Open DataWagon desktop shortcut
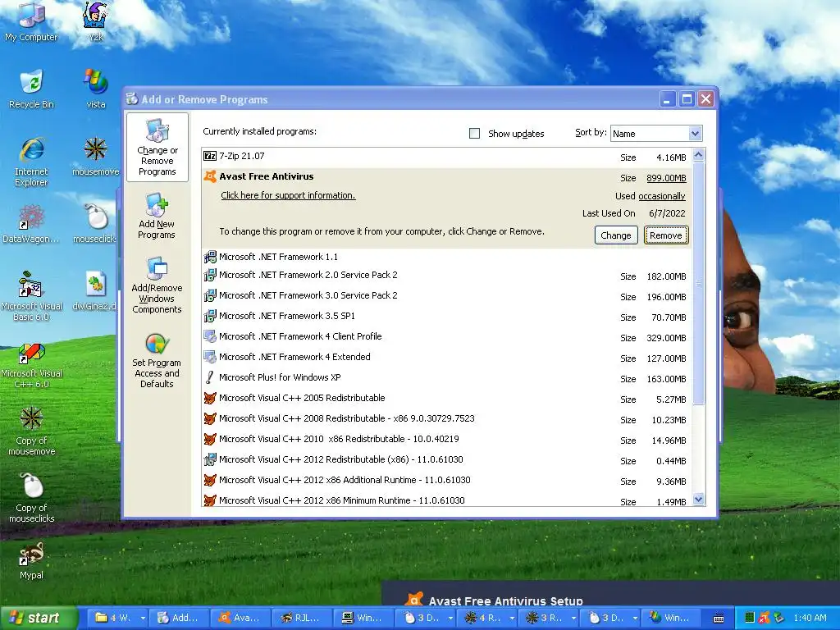840x630 pixels. point(31,224)
